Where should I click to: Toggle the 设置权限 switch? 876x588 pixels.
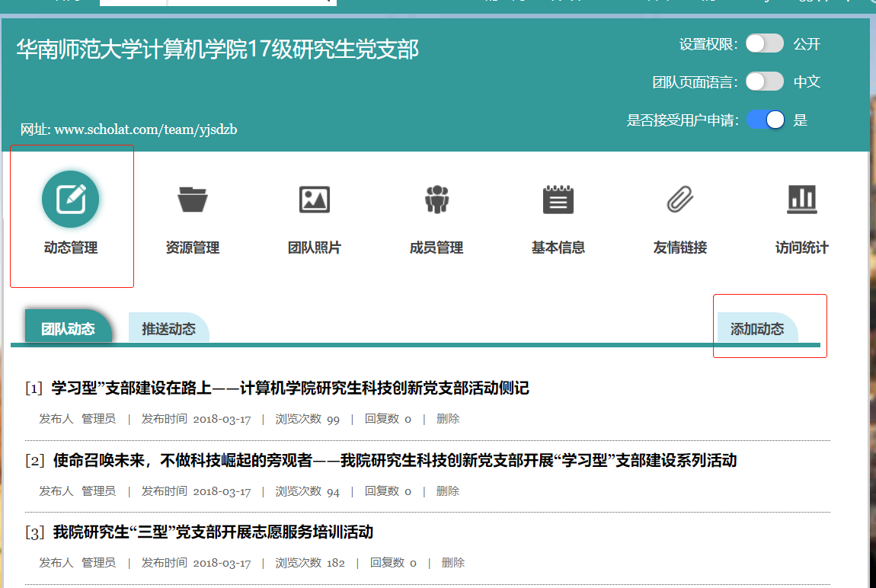(764, 43)
